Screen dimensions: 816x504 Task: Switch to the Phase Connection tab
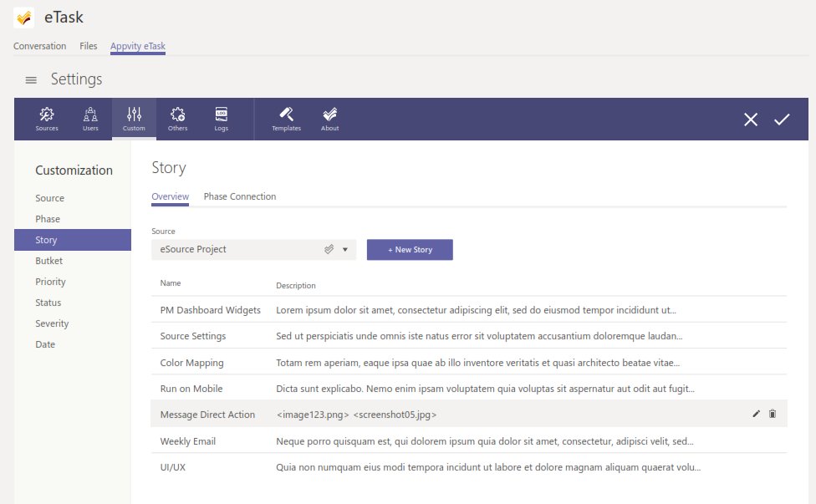click(240, 196)
